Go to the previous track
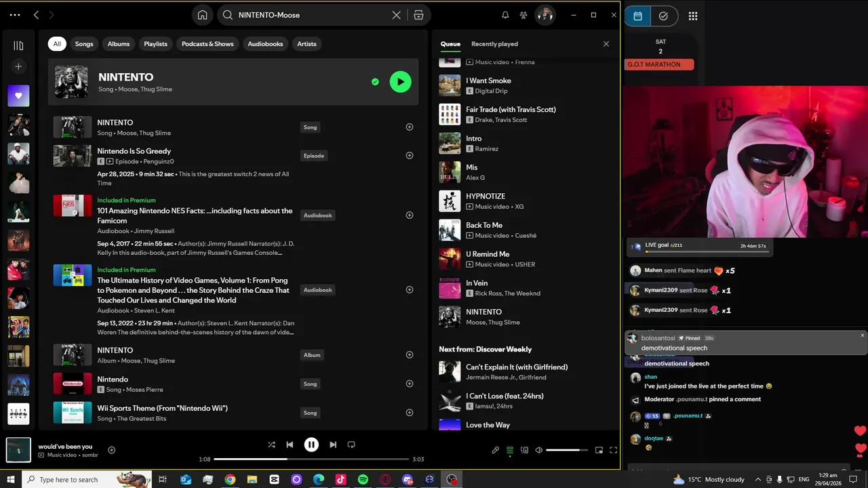 tap(290, 445)
